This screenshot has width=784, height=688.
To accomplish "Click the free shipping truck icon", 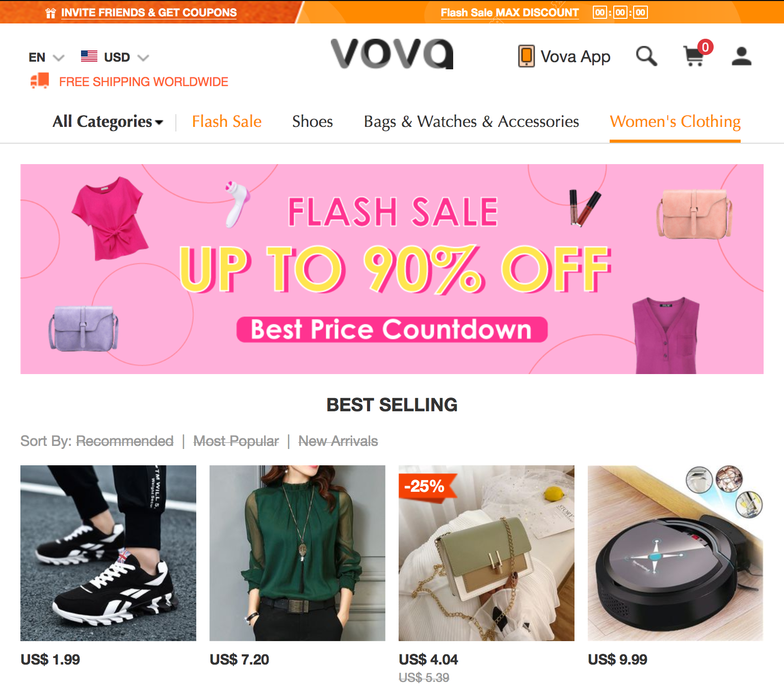I will 40,81.
